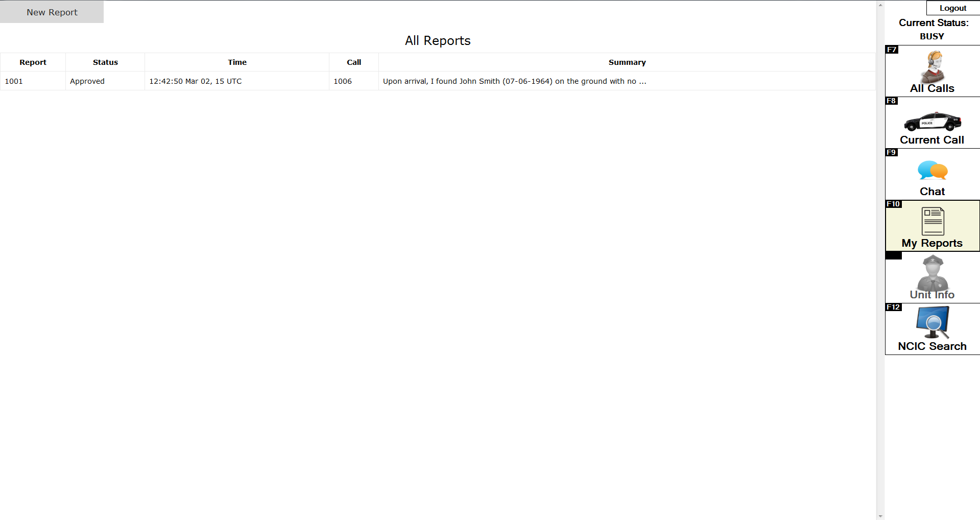Open Unit Info officer icon
The height and width of the screenshot is (520, 980).
[933, 273]
